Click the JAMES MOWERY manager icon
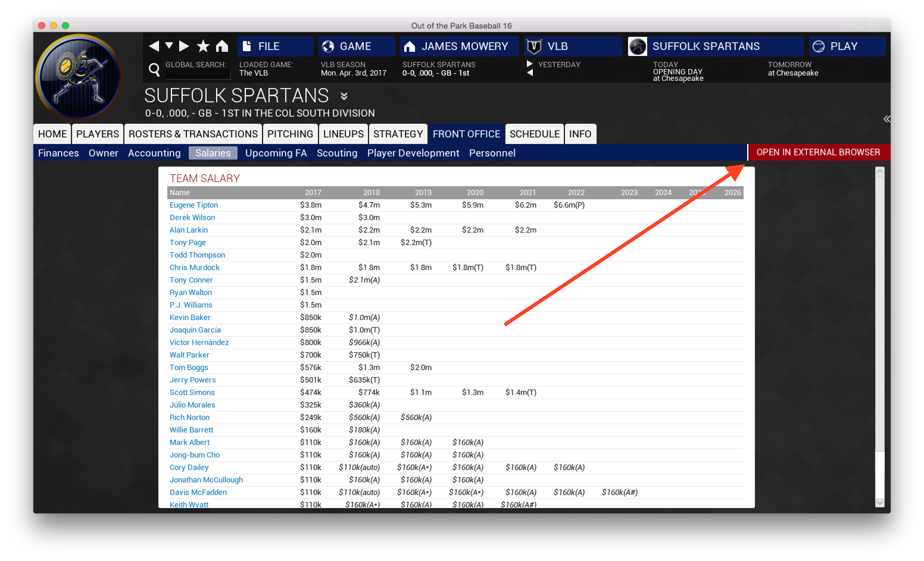Viewport: 924px width, 561px height. (x=412, y=46)
